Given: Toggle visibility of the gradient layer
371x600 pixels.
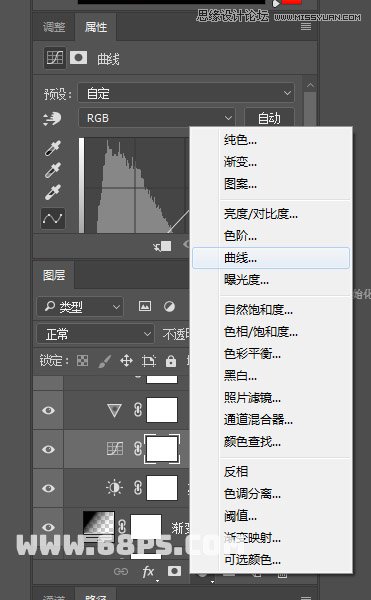Looking at the screenshot, I should [x=48, y=527].
